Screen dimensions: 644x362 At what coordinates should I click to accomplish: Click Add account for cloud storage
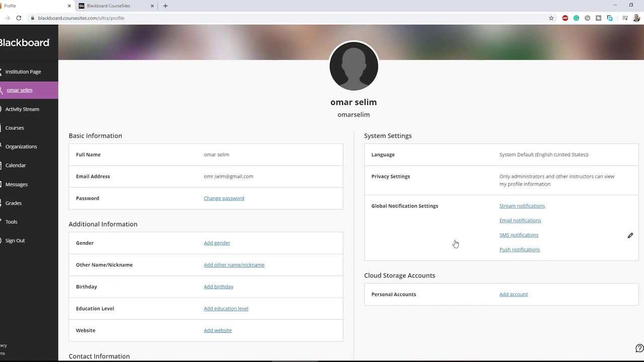point(514,295)
